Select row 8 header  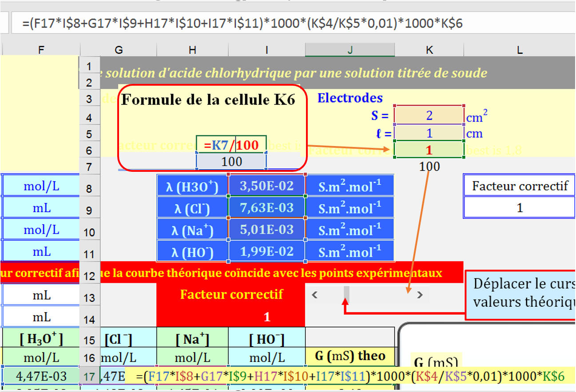pos(90,188)
